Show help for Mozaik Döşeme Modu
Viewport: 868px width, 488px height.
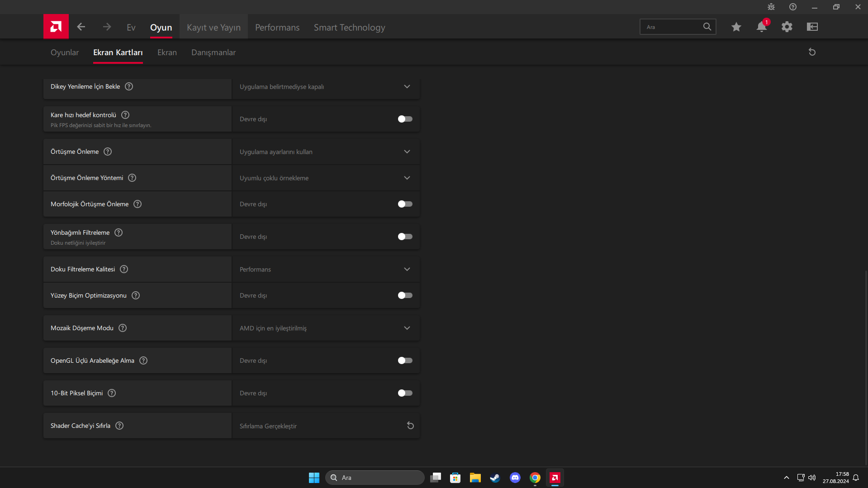123,328
